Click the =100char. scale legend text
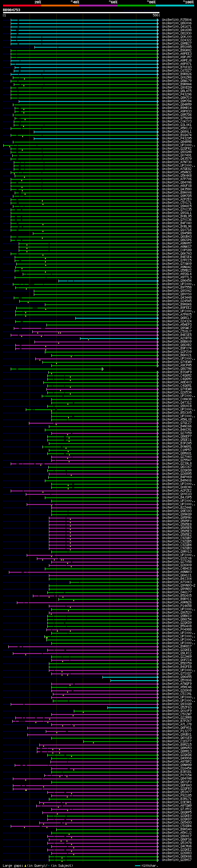Image resolution: width=197 pixels, height=868 pixels. (150, 865)
